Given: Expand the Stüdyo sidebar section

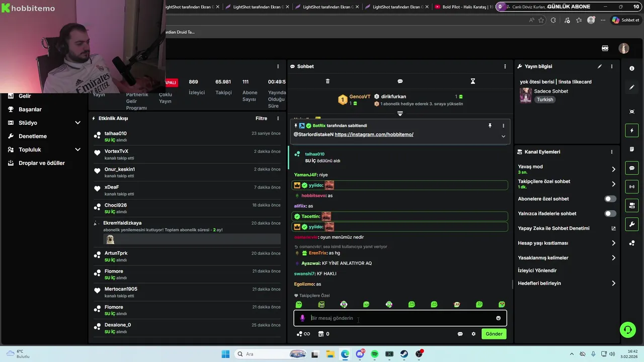Looking at the screenshot, I should pyautogui.click(x=77, y=123).
